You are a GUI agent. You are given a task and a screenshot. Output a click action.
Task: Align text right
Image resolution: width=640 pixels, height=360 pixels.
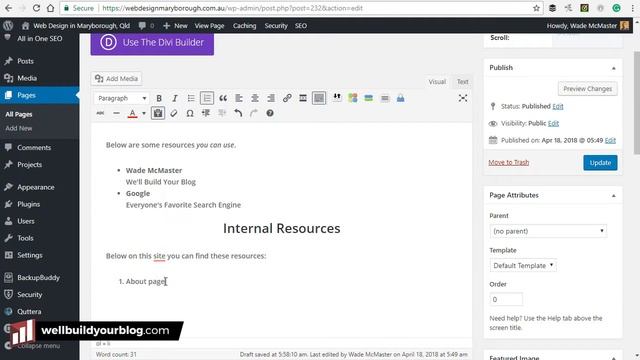pos(271,98)
